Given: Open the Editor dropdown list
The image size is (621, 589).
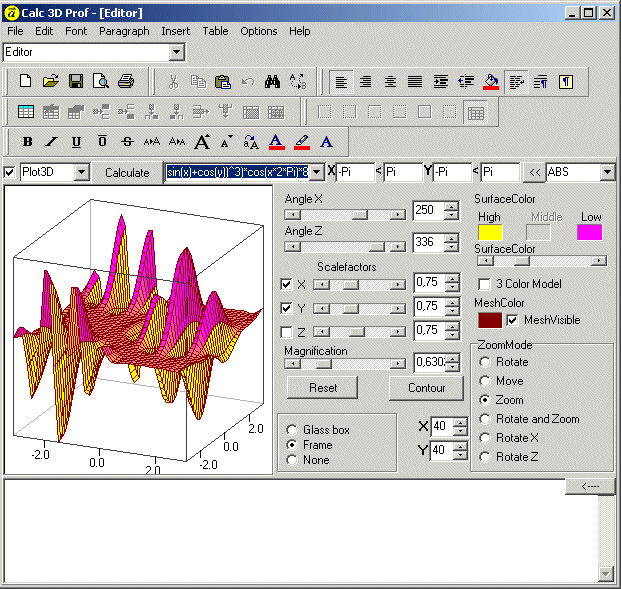Looking at the screenshot, I should (177, 52).
